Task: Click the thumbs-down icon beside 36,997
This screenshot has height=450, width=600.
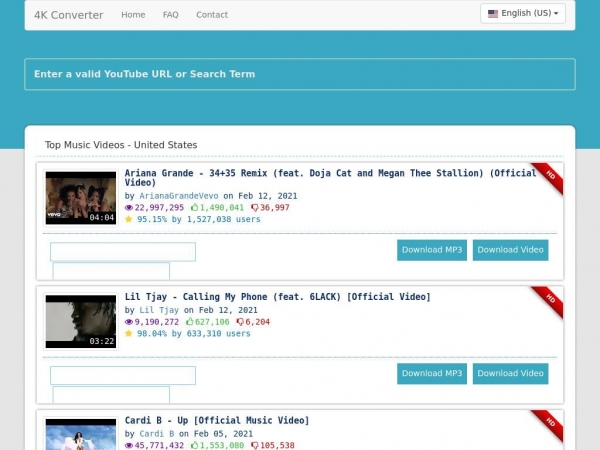Action: [x=254, y=208]
